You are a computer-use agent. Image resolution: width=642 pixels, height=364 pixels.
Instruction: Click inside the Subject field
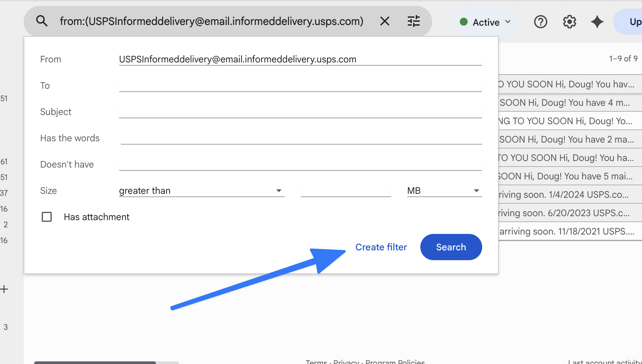pyautogui.click(x=301, y=112)
